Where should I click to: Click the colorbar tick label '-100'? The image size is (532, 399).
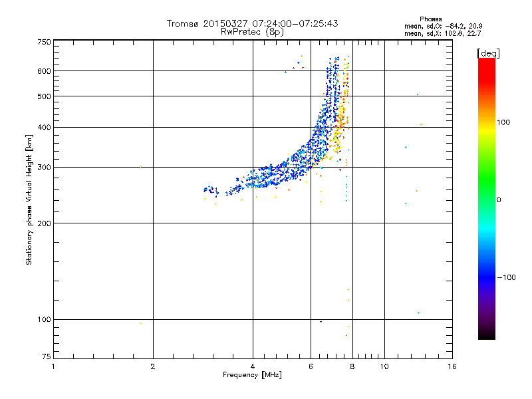coord(506,277)
